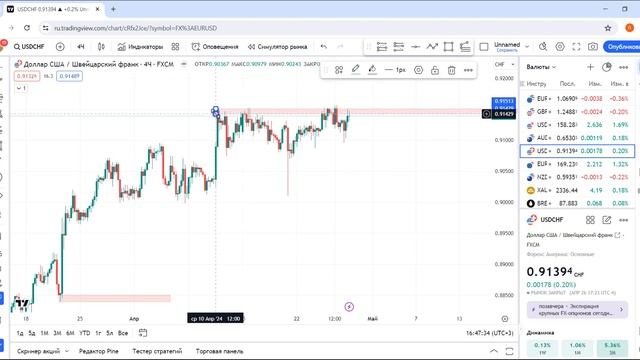The image size is (640, 360).
Task: Expand the Валюты watchlist dropdown
Action: 541,67
